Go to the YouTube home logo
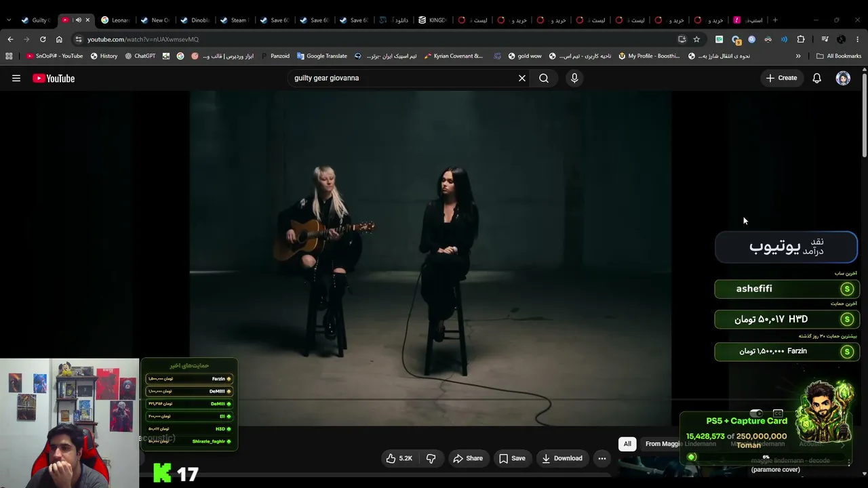This screenshot has width=868, height=488. click(54, 78)
